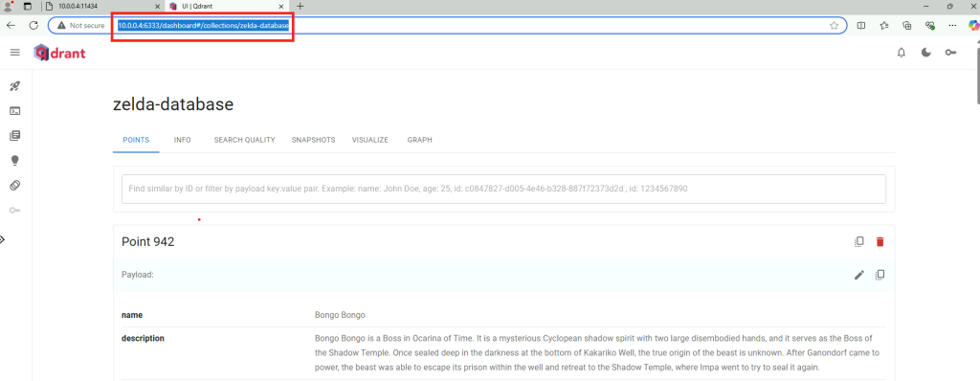Copy the payload JSON

click(x=880, y=275)
